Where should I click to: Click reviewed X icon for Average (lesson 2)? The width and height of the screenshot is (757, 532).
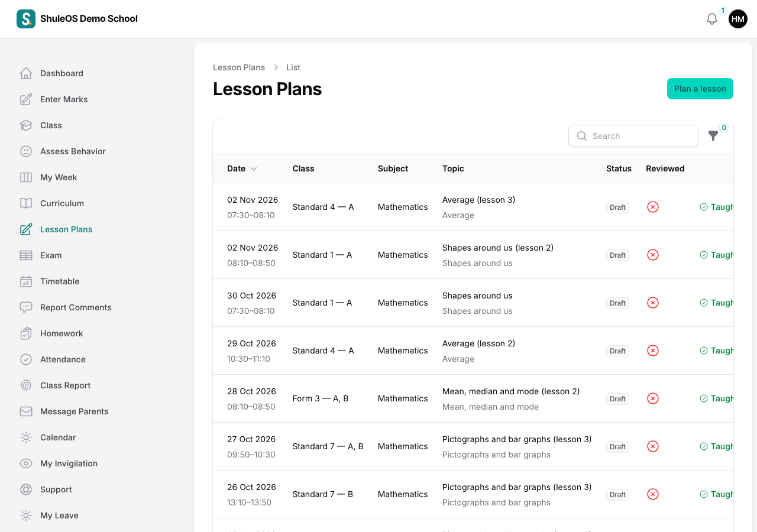[x=653, y=351]
